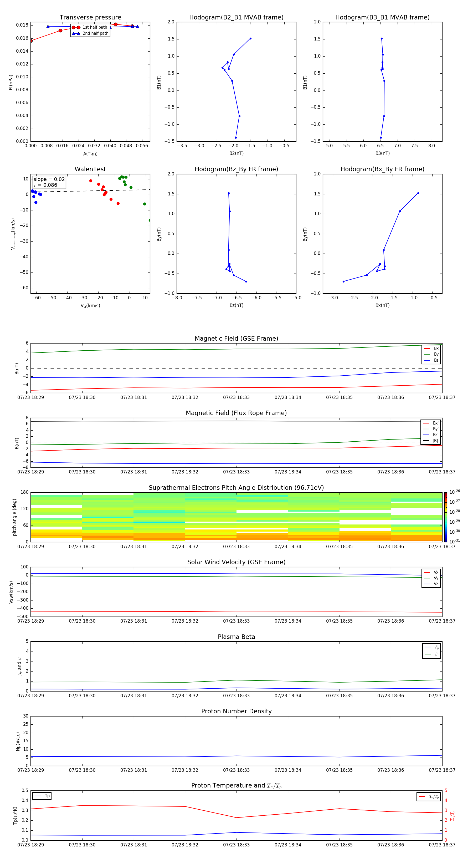Select the "WalenTest" plot title
This screenshot has width=473, height=868.
point(90,169)
